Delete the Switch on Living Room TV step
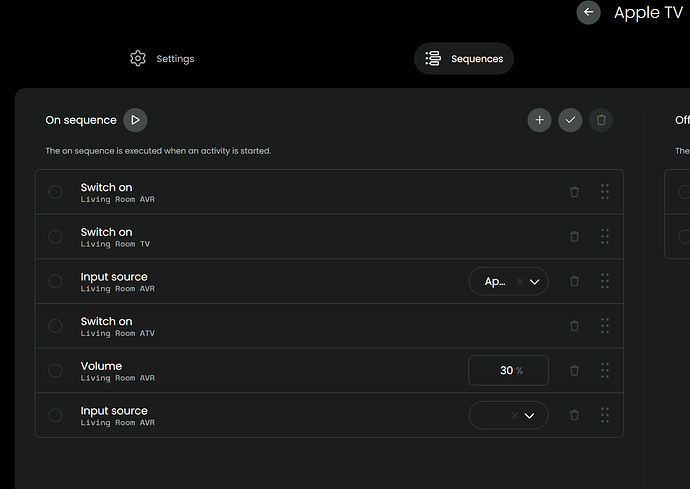 [574, 236]
